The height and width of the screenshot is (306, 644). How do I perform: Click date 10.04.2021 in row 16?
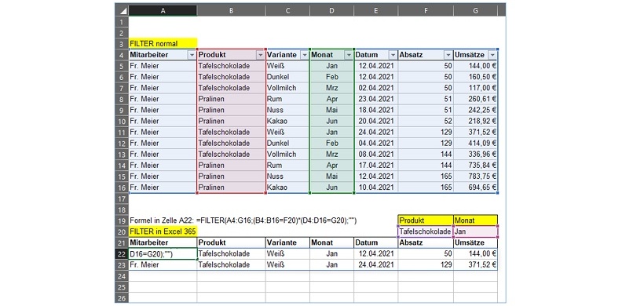[x=376, y=188]
